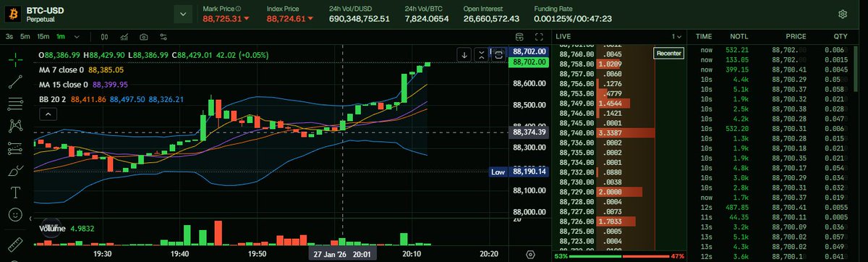Click the Index Price value 88,724.61
Image resolution: width=868 pixels, height=262 pixels.
(286, 18)
